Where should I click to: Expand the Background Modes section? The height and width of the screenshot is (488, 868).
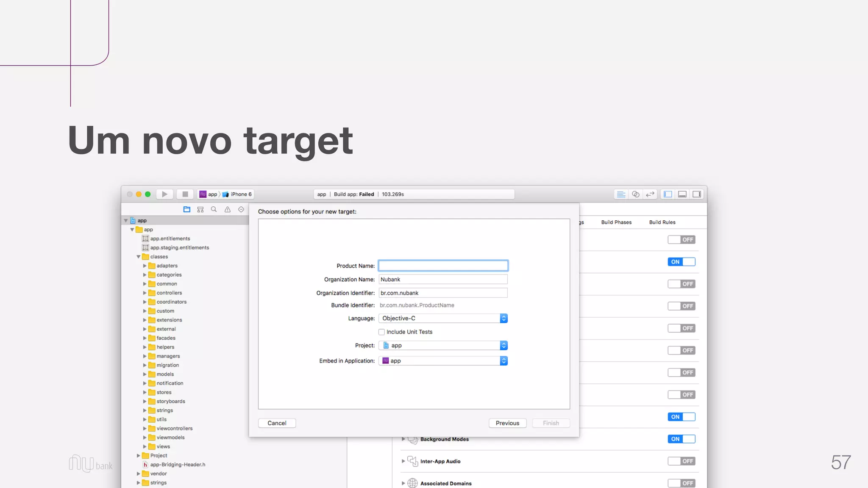pyautogui.click(x=403, y=439)
